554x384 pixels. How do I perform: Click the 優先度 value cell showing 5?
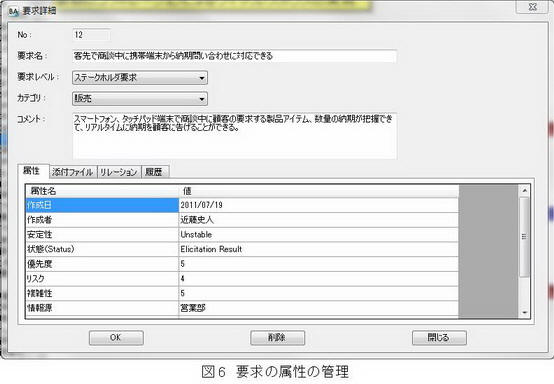click(319, 264)
